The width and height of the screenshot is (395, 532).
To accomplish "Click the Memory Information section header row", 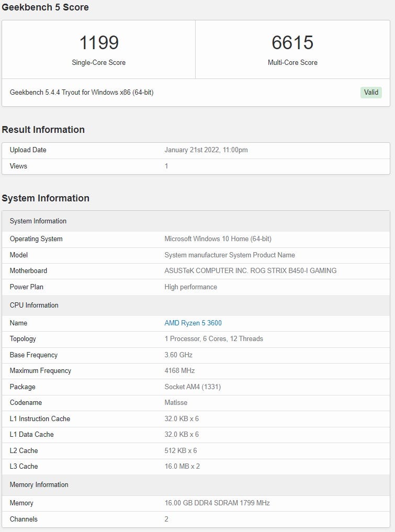I will [x=196, y=485].
